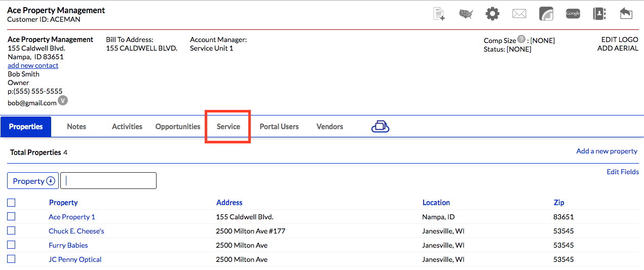Select the Service tab

coord(229,127)
